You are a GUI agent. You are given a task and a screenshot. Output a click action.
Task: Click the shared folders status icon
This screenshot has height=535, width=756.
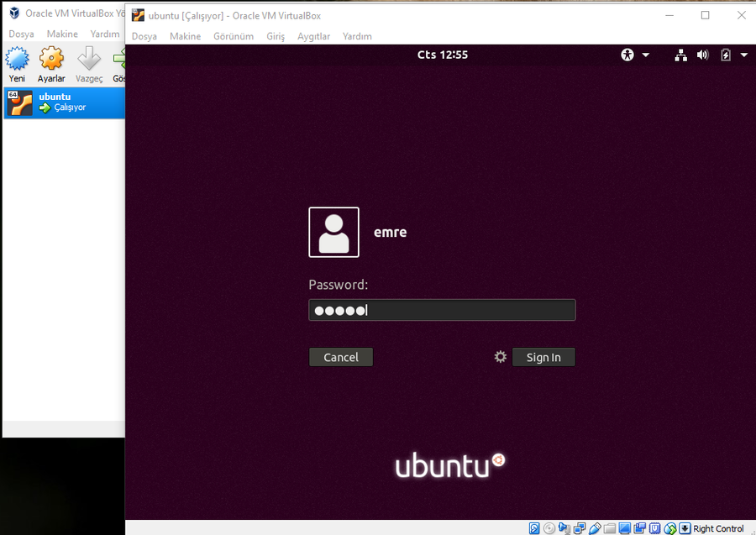610,528
